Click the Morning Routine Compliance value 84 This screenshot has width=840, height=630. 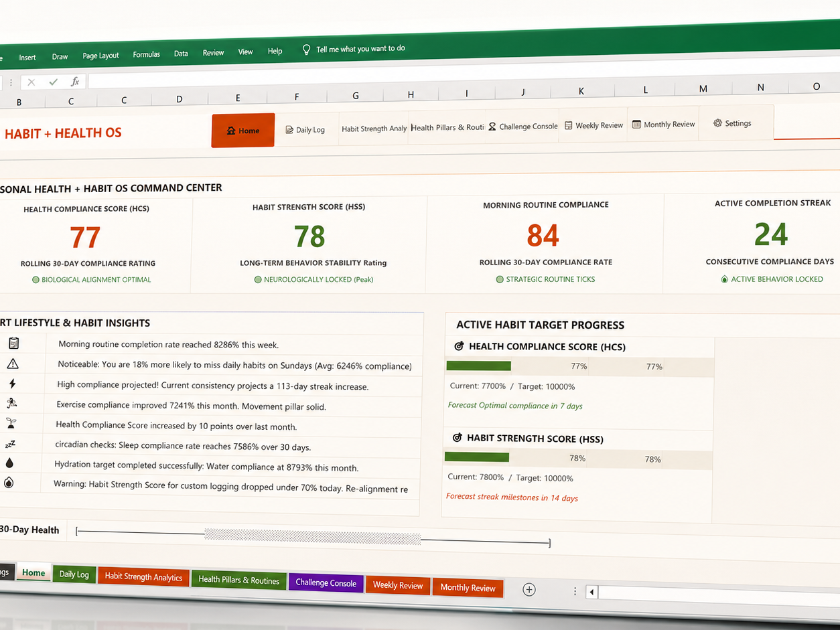(x=543, y=235)
